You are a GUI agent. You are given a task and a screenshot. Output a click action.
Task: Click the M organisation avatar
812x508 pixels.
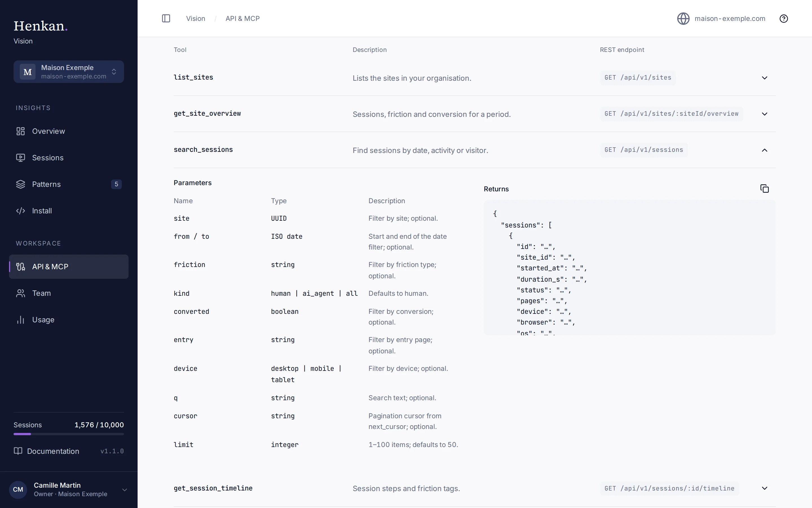(28, 72)
